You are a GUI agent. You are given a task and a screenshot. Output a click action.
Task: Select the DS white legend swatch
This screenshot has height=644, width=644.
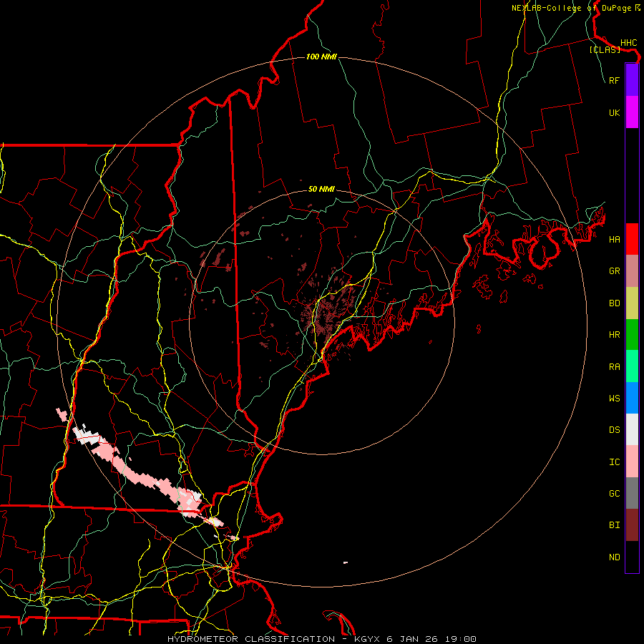[x=632, y=429]
